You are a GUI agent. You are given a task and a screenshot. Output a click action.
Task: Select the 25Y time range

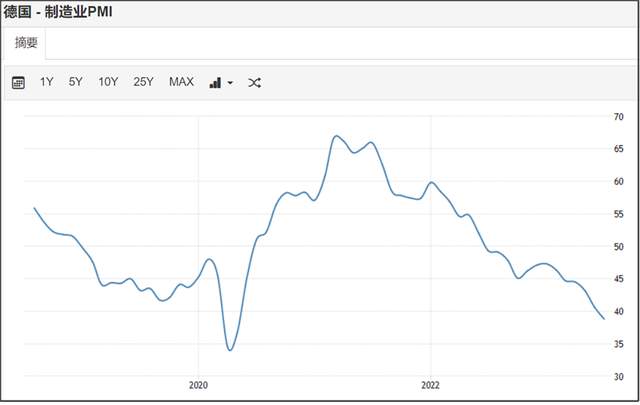(143, 82)
